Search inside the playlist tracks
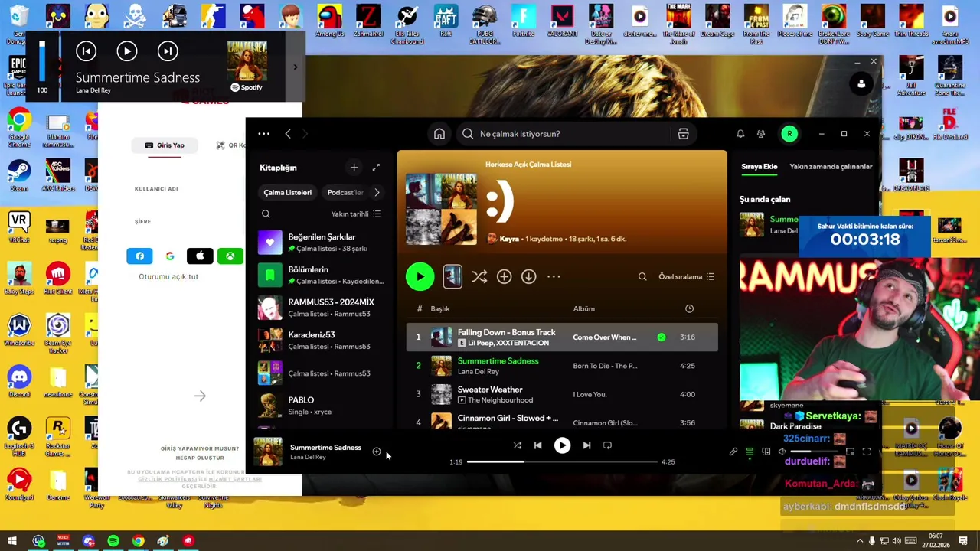The image size is (980, 551). click(x=642, y=277)
